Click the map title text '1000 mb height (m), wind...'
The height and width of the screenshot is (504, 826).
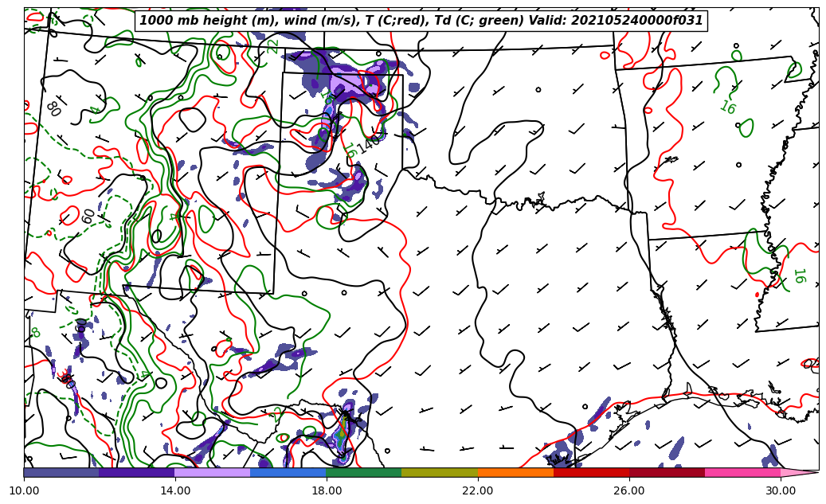click(421, 21)
